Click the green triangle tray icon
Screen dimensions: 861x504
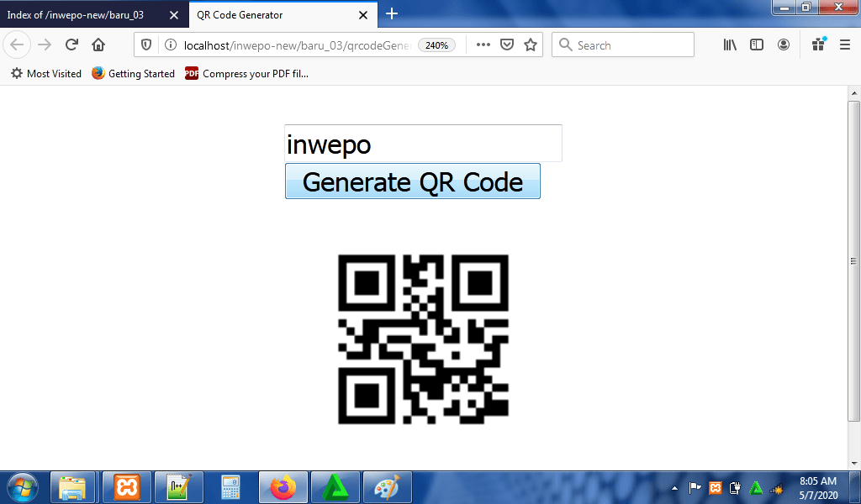click(756, 487)
